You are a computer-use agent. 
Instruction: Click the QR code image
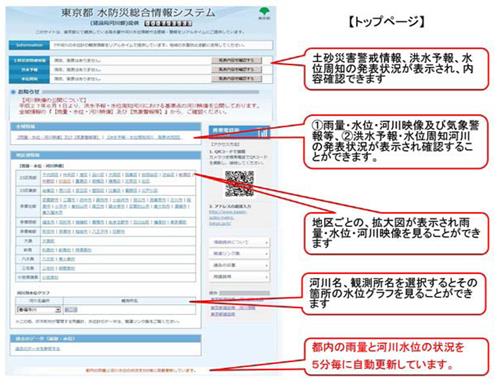pos(239,184)
